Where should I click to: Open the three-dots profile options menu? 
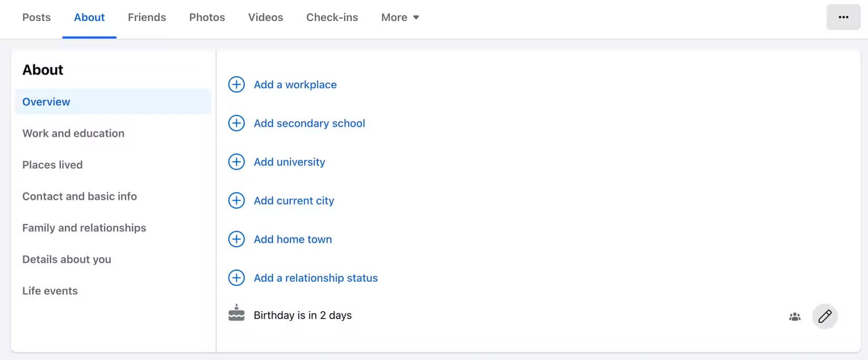843,17
